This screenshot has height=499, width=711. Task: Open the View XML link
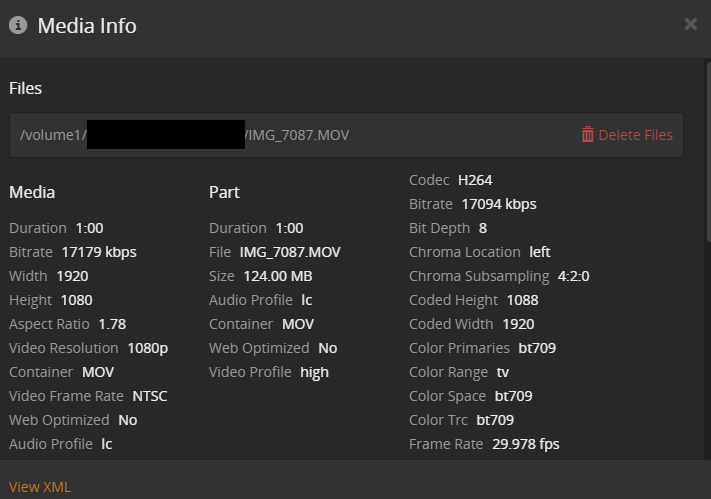pos(40,487)
